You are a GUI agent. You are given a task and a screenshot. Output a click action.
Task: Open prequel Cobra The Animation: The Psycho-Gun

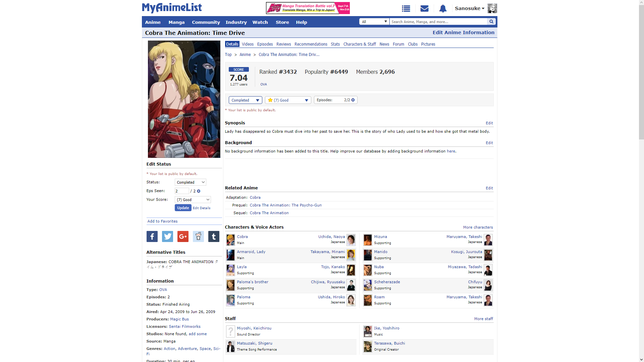286,205
